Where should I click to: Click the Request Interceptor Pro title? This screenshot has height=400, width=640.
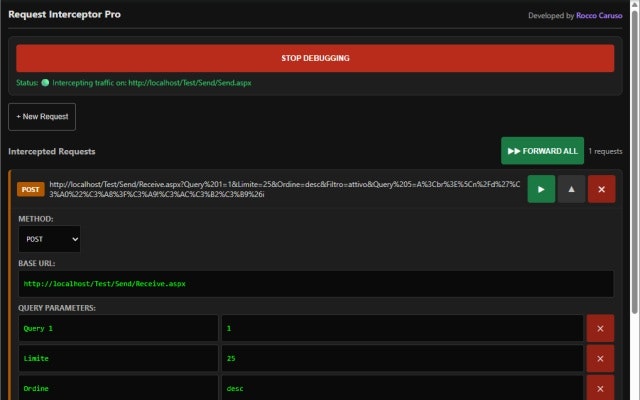click(x=64, y=14)
